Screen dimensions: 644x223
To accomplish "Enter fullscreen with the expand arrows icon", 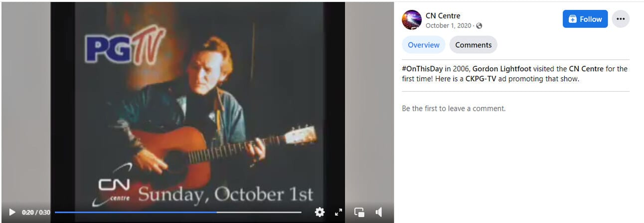I will (x=338, y=213).
